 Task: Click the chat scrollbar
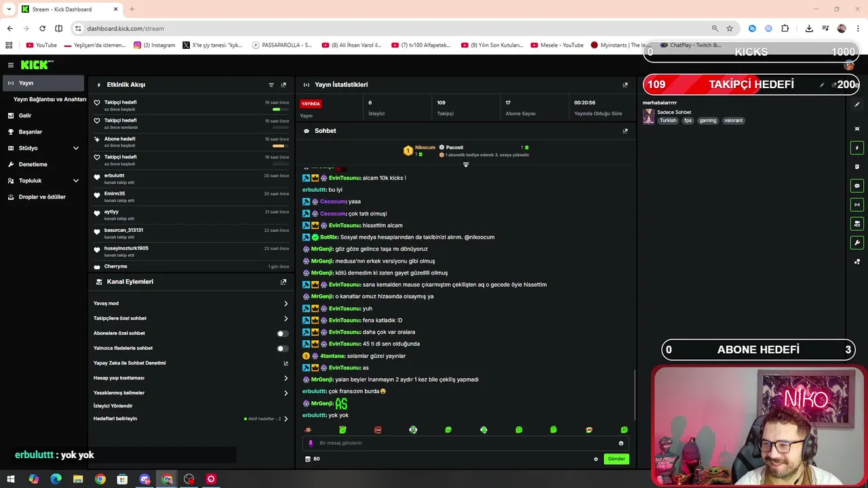point(635,394)
